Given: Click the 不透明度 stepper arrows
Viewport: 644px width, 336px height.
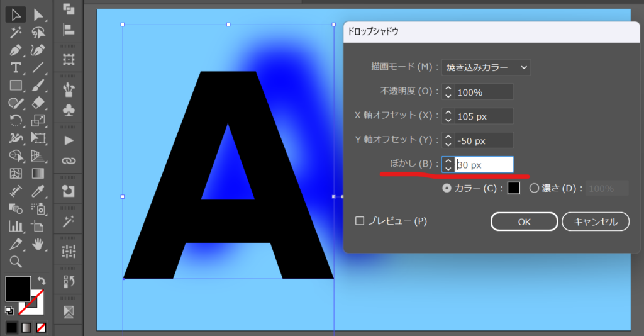Looking at the screenshot, I should point(448,92).
